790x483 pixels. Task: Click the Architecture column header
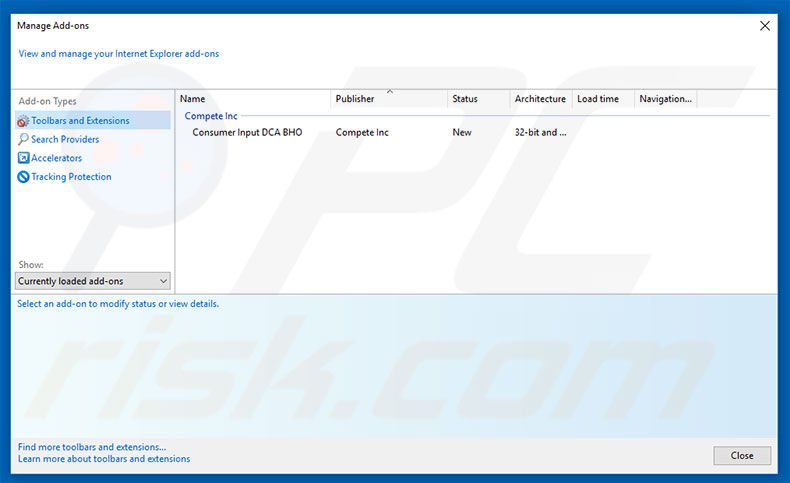[x=541, y=99]
